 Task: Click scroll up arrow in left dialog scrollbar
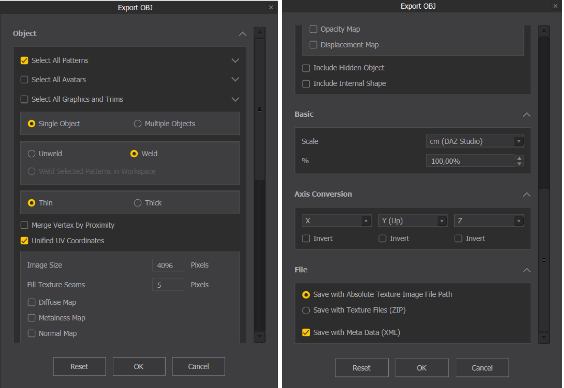260,33
